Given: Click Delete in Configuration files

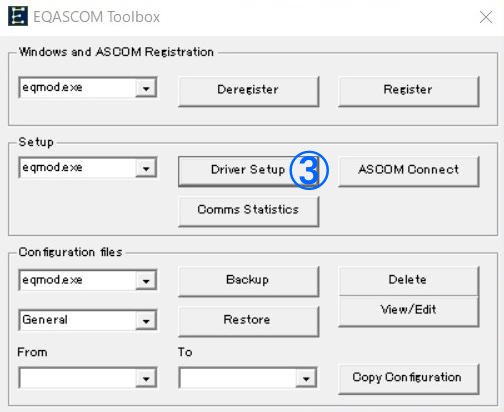Looking at the screenshot, I should pyautogui.click(x=408, y=281).
